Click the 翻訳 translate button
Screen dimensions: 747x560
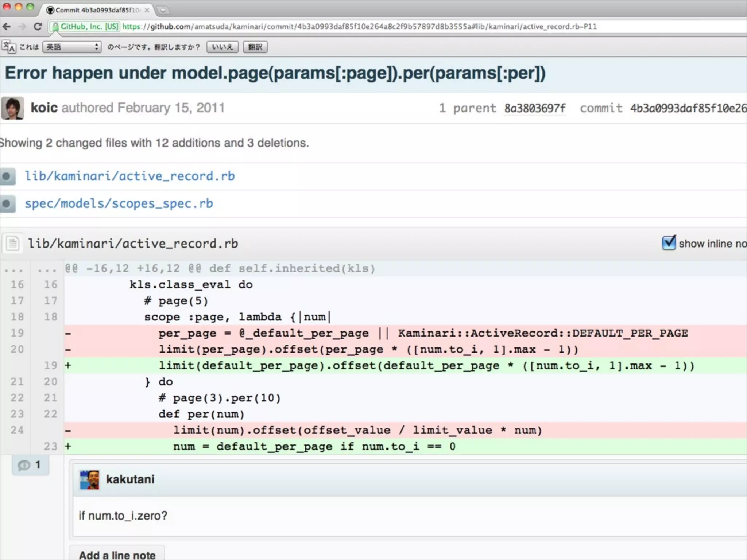click(255, 47)
